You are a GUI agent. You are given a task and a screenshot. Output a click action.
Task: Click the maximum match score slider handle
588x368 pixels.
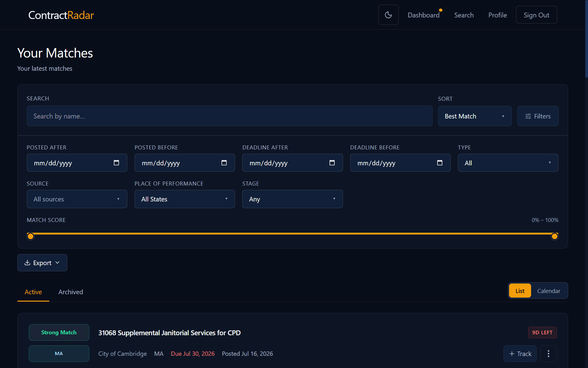554,236
